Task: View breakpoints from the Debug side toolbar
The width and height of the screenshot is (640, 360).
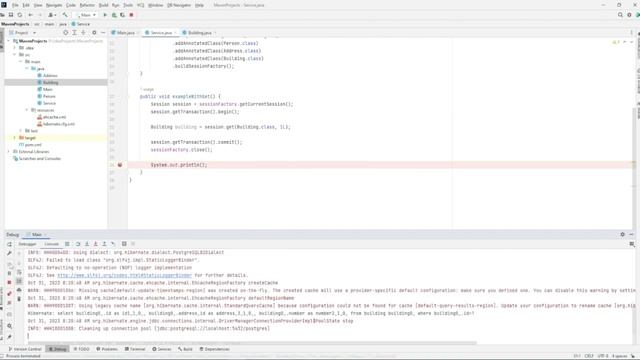Action: pos(9,293)
